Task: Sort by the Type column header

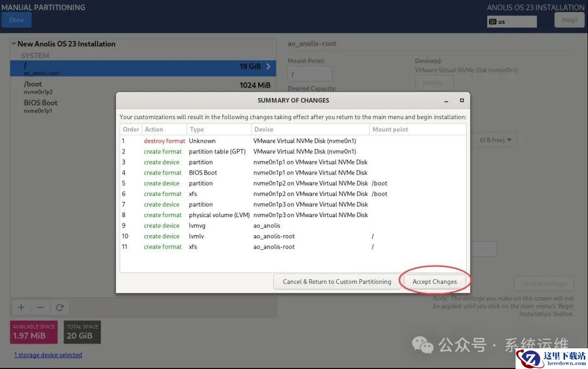Action: coord(219,130)
